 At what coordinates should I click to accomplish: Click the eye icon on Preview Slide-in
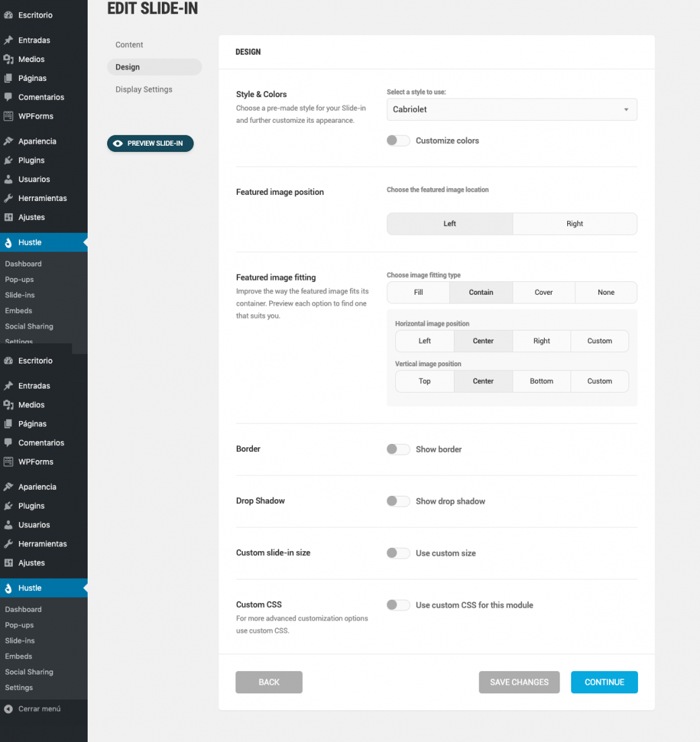pyautogui.click(x=118, y=144)
